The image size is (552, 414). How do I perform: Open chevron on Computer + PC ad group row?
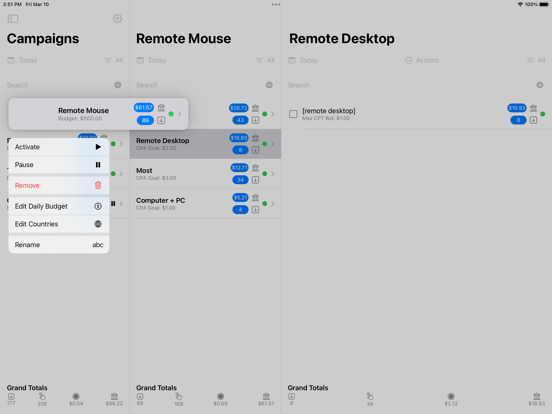click(273, 203)
